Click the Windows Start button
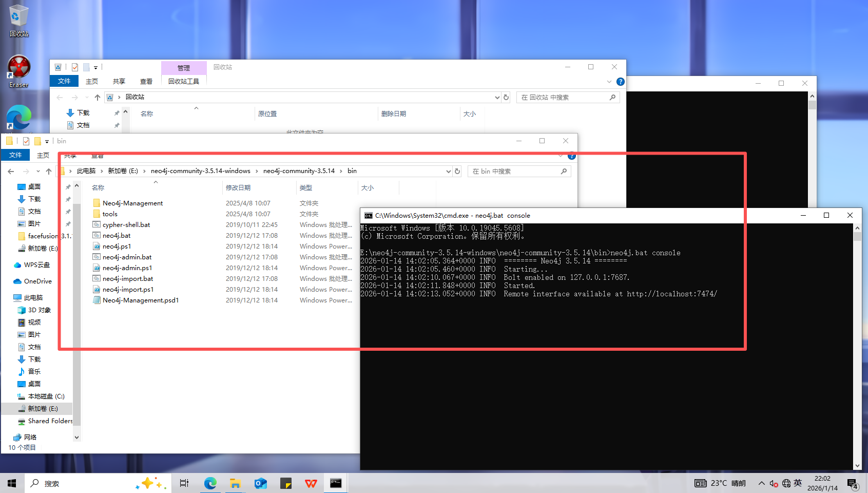The image size is (868, 493). pos(12,483)
